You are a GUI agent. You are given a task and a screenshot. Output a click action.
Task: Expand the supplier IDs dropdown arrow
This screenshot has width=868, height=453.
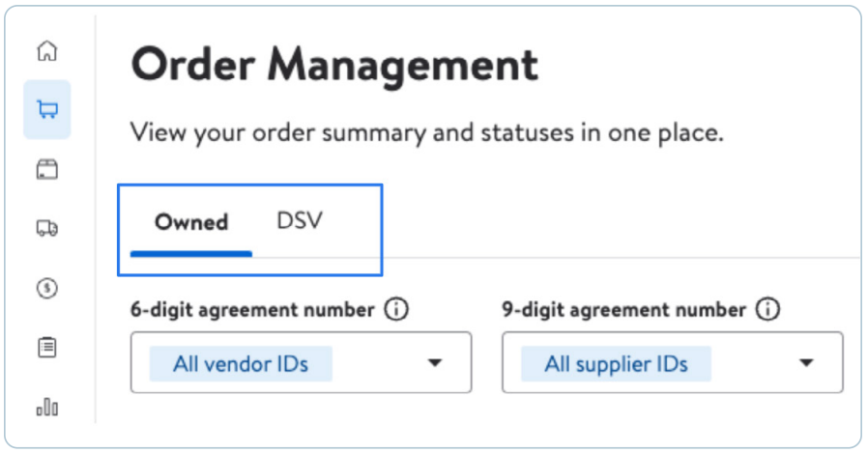(x=806, y=363)
